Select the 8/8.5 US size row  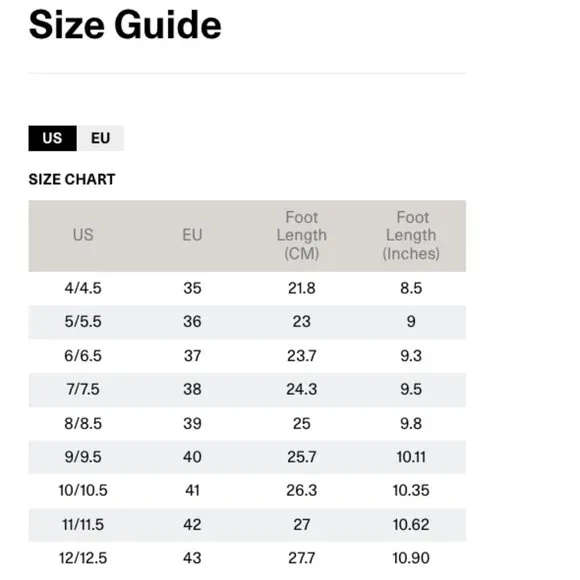(x=247, y=424)
